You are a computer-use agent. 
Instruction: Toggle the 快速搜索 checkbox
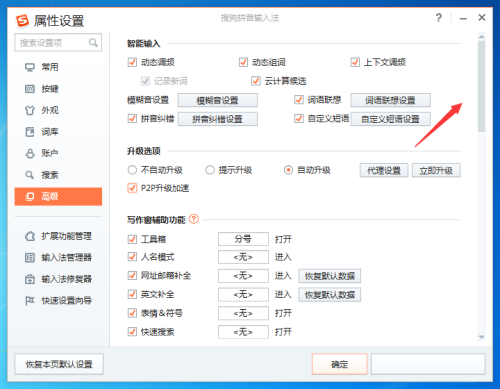(x=132, y=332)
